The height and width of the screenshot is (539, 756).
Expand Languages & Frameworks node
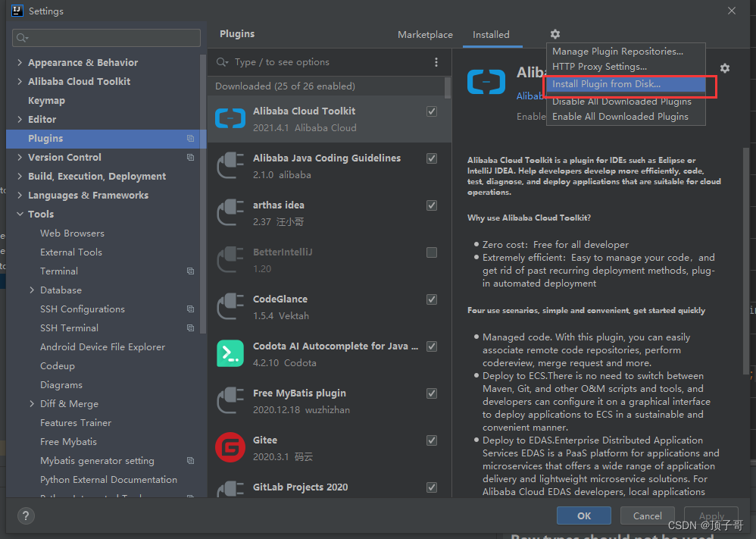pos(20,195)
